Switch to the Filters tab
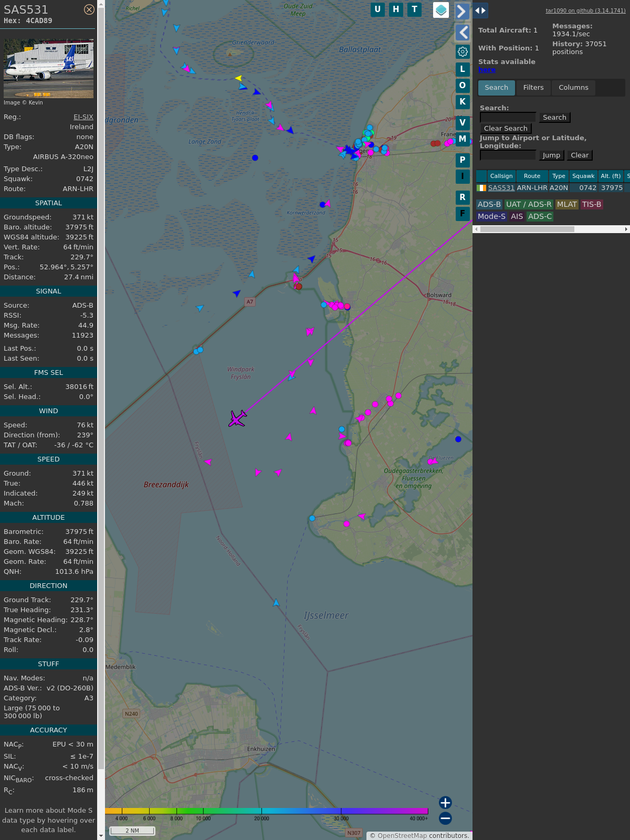630x840 pixels. click(x=533, y=88)
